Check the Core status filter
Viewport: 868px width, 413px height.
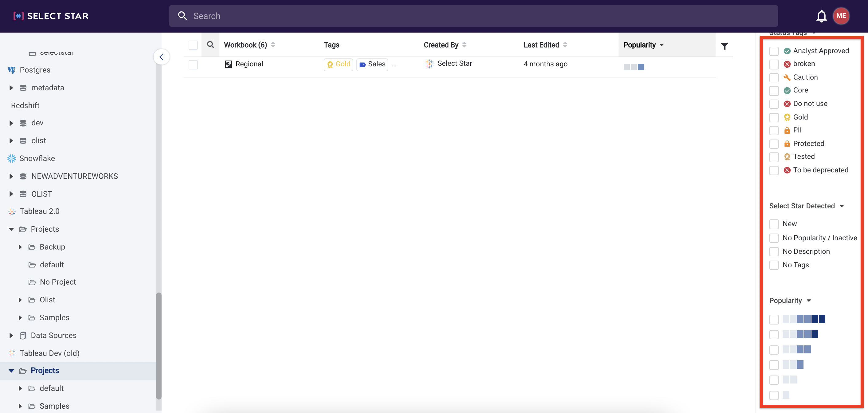[774, 91]
